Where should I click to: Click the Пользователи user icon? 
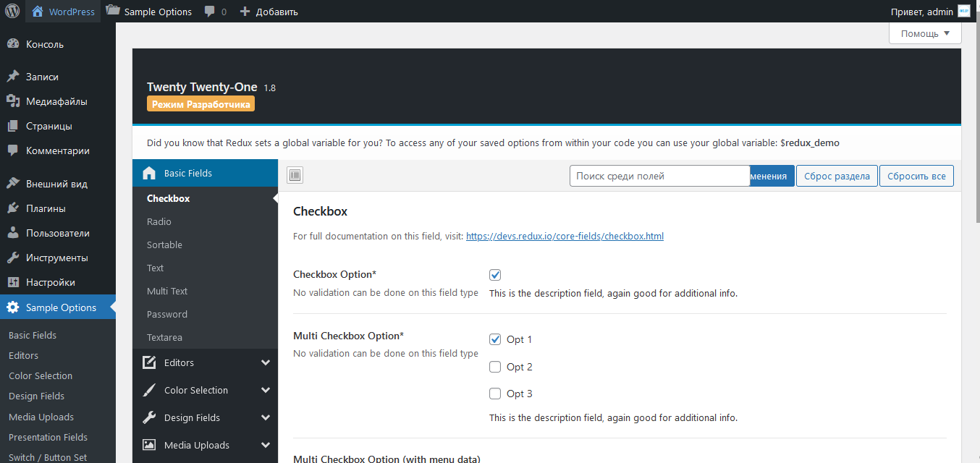pos(12,233)
